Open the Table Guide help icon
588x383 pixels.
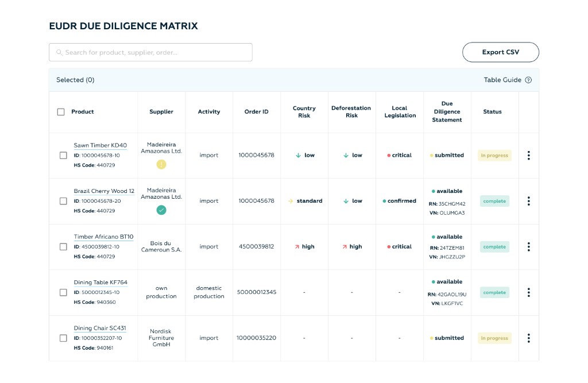pos(528,80)
